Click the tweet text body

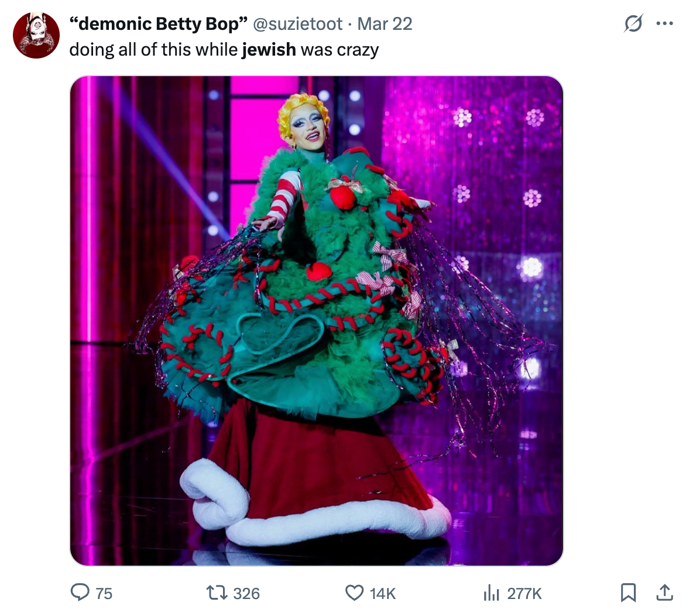tap(224, 50)
